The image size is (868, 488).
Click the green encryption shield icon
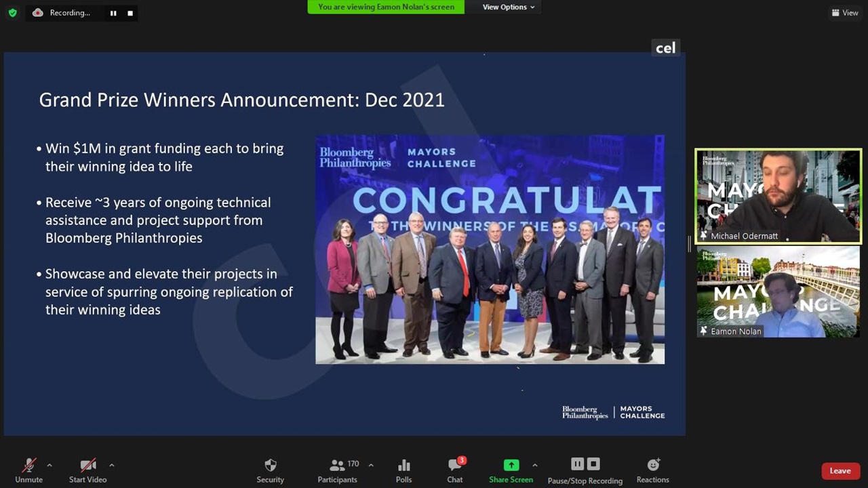pyautogui.click(x=12, y=13)
